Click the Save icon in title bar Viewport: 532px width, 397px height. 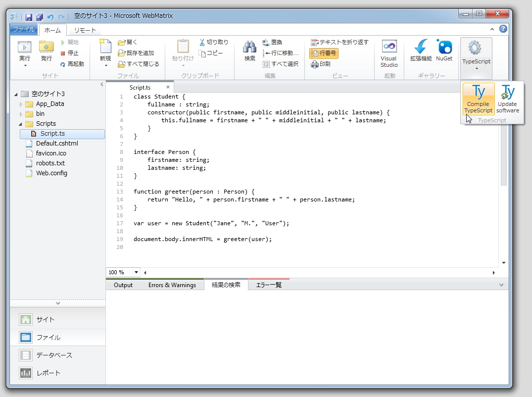(29, 17)
